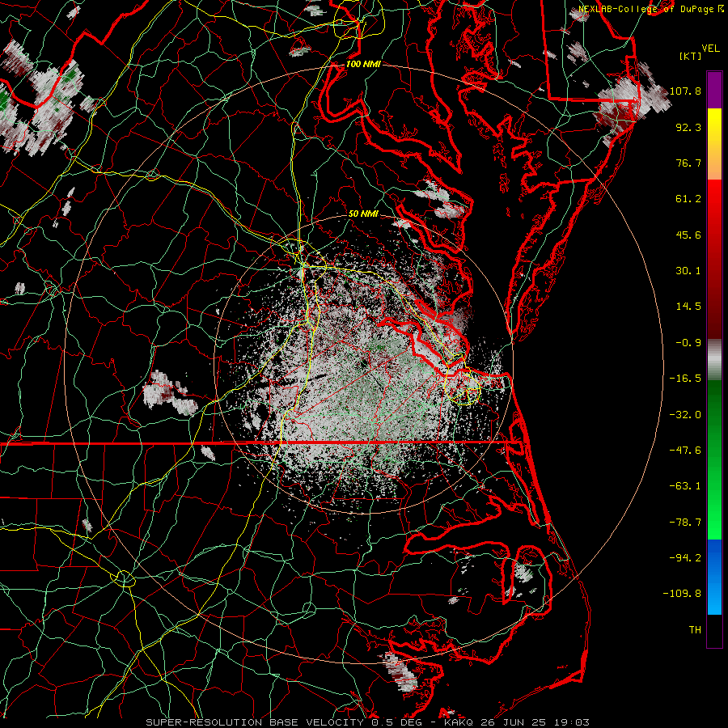Click the -109.8 legend value
The width and height of the screenshot is (728, 728).
click(682, 594)
